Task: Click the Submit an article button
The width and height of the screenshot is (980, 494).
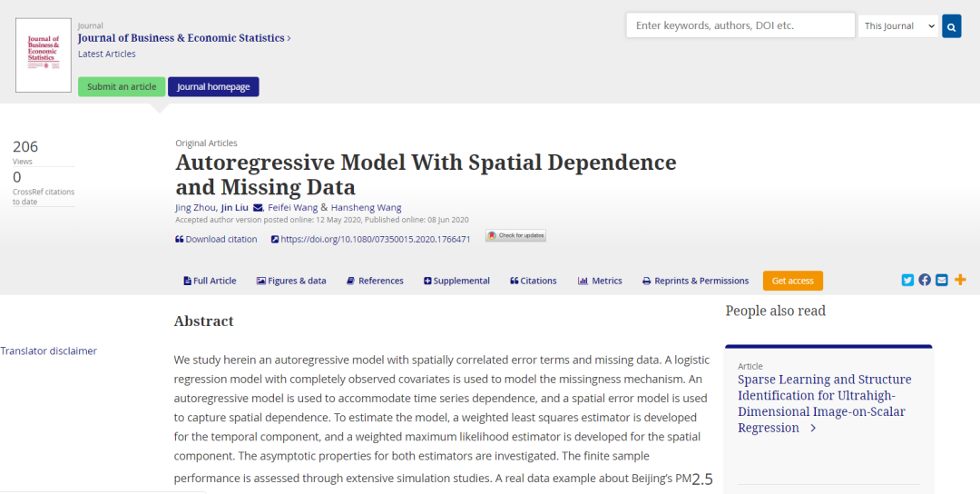Action: pyautogui.click(x=122, y=87)
